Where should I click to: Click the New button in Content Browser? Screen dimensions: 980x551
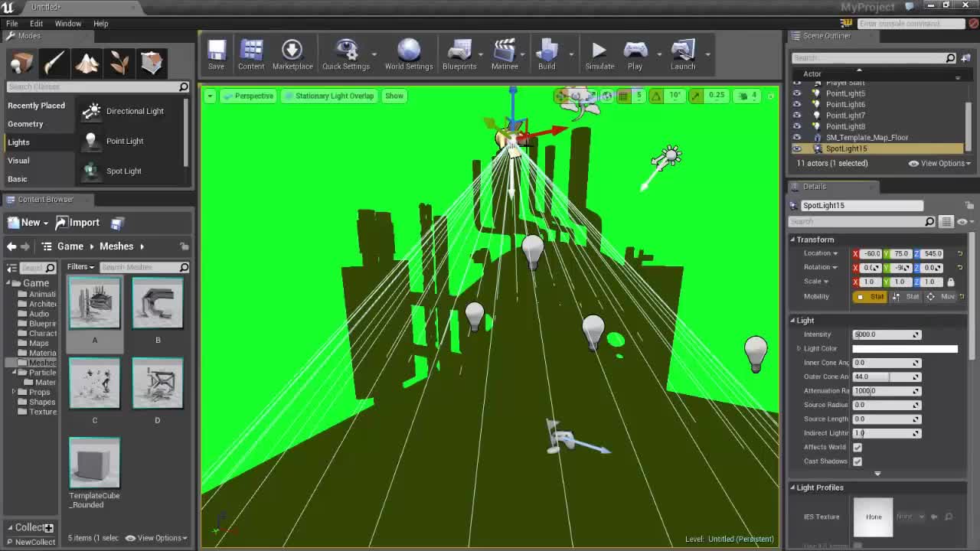[x=28, y=223]
